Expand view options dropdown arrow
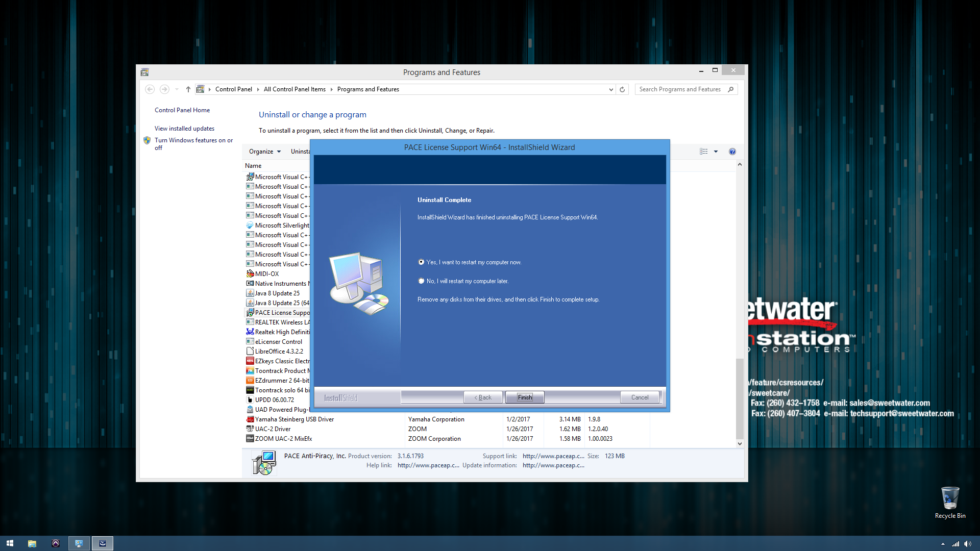This screenshot has height=551, width=980. click(x=716, y=152)
